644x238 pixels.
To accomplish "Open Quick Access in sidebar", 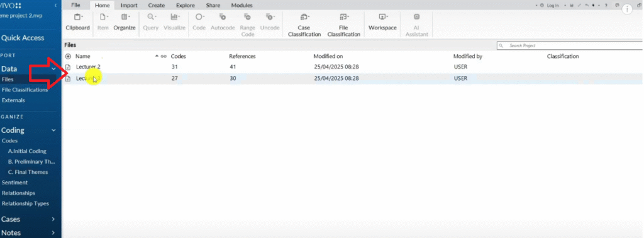I will click(23, 38).
